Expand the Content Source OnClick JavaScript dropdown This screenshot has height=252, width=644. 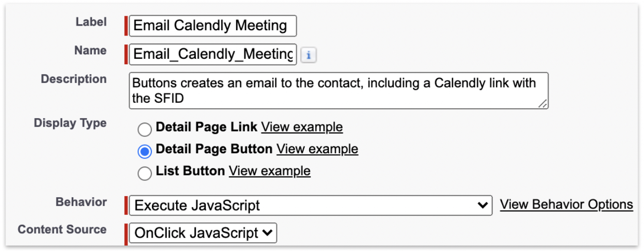[x=203, y=233]
